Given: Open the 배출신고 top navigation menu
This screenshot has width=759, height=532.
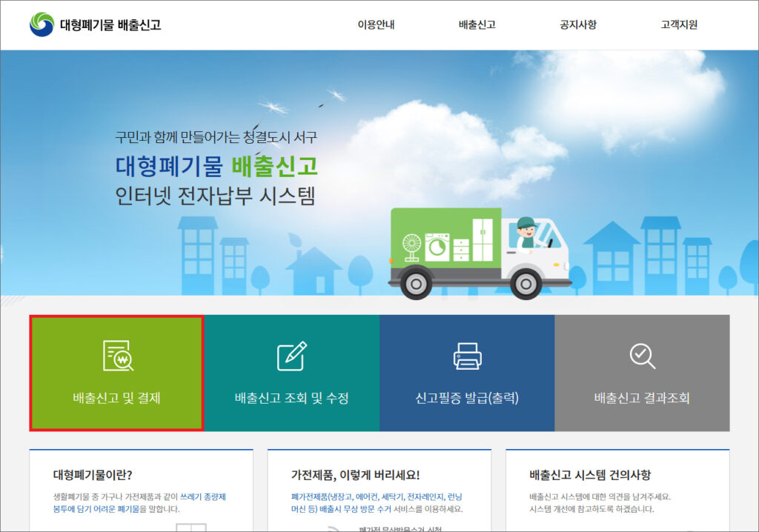Looking at the screenshot, I should [x=477, y=24].
